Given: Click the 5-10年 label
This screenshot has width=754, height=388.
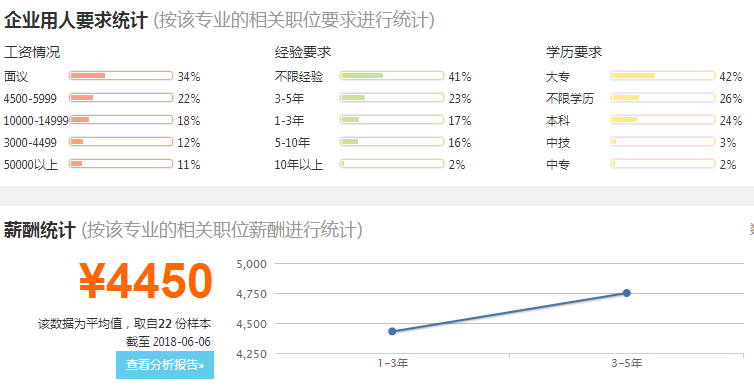Looking at the screenshot, I should coord(292,143).
